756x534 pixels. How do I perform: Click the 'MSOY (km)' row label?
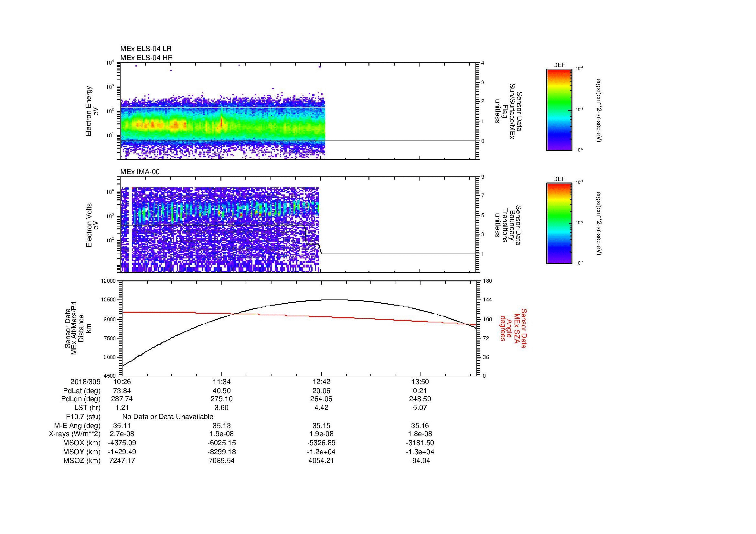point(82,452)
